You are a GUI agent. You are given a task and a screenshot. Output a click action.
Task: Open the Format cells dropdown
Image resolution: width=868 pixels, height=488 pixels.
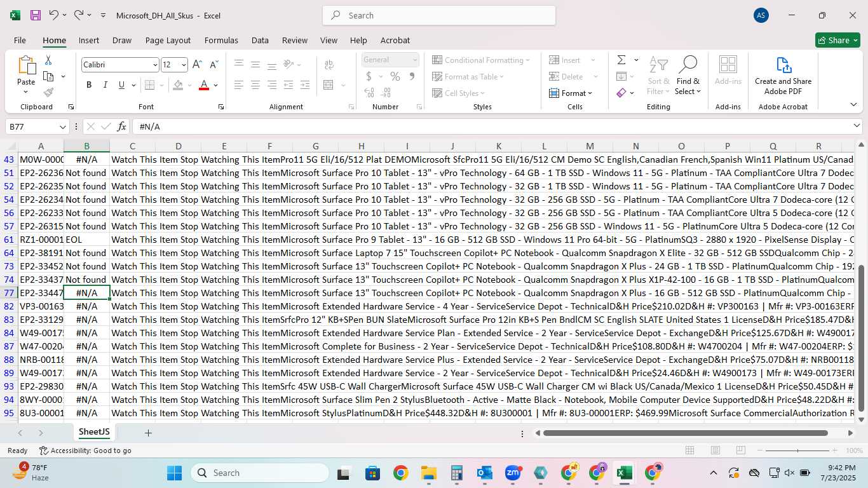pyautogui.click(x=571, y=93)
